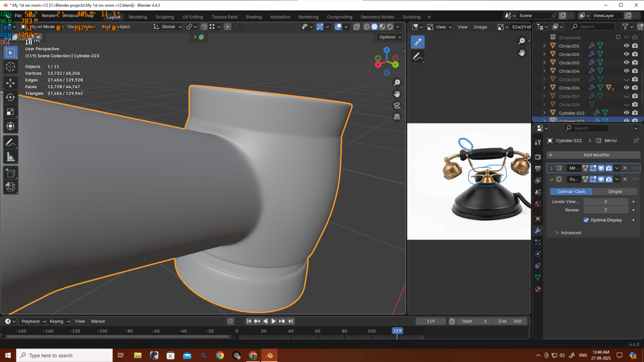Image resolution: width=644 pixels, height=362 pixels.
Task: Select the Rotate tool
Action: 10,98
